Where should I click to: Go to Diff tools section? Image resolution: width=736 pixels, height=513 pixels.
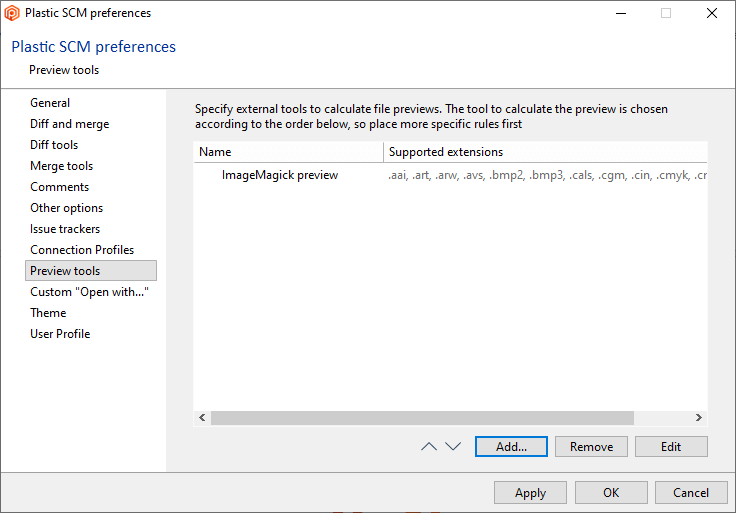click(54, 145)
